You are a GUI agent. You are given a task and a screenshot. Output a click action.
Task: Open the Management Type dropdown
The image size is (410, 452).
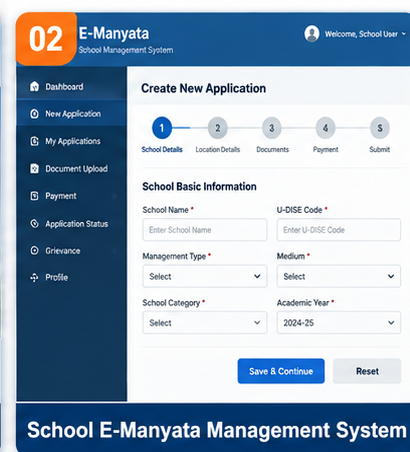[x=205, y=276]
